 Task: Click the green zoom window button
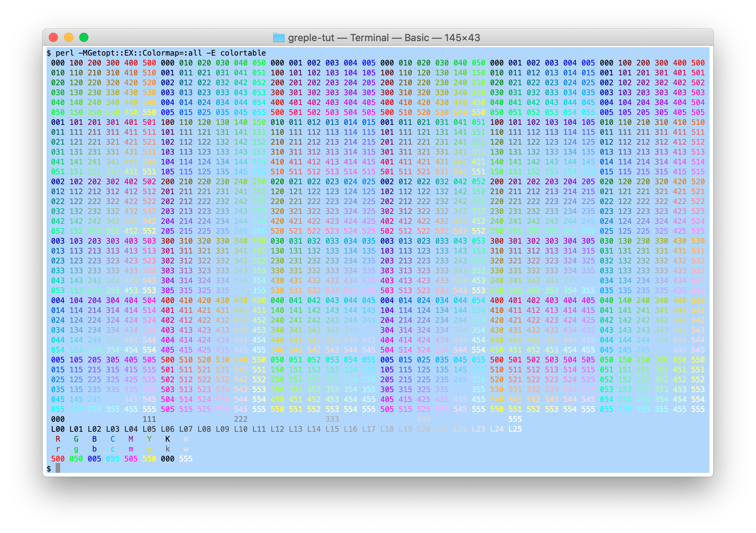pos(84,37)
